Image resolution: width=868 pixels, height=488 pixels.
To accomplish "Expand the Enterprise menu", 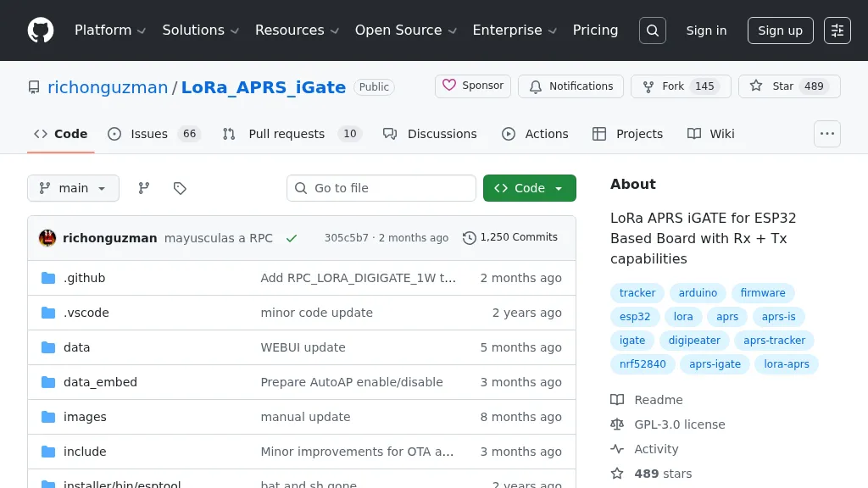I will tap(515, 30).
